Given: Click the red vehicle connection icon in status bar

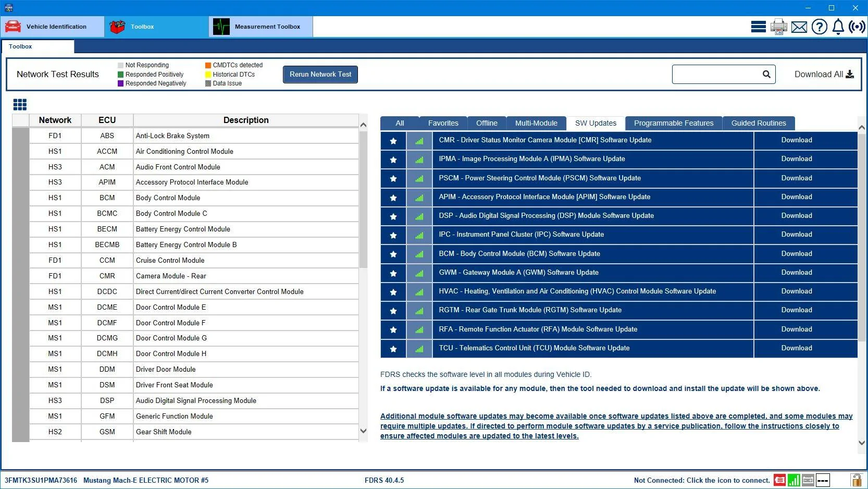Looking at the screenshot, I should [x=779, y=480].
